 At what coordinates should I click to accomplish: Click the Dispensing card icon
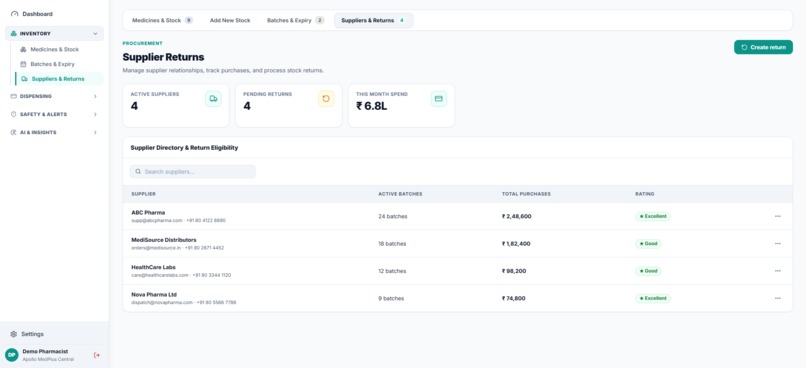(13, 96)
